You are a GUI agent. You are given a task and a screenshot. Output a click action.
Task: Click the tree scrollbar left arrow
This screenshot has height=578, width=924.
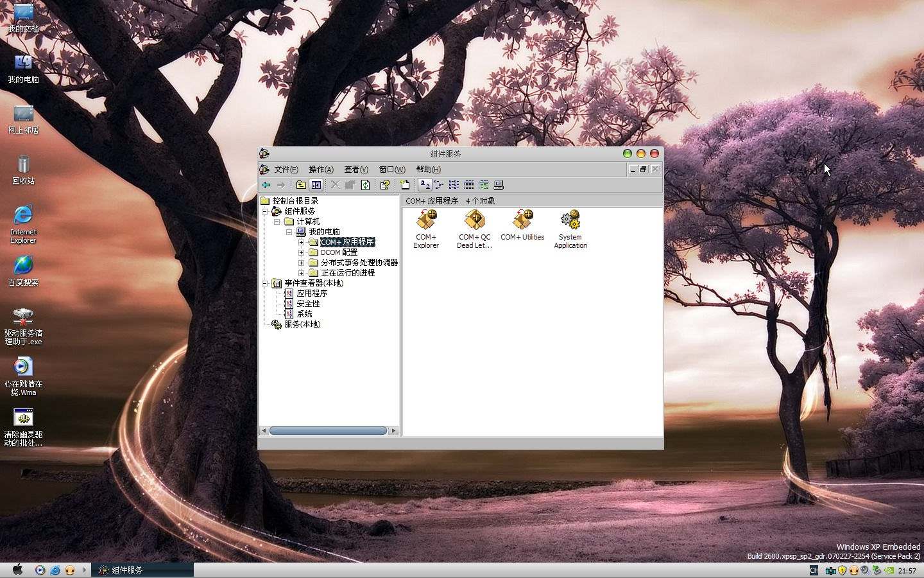coord(264,430)
